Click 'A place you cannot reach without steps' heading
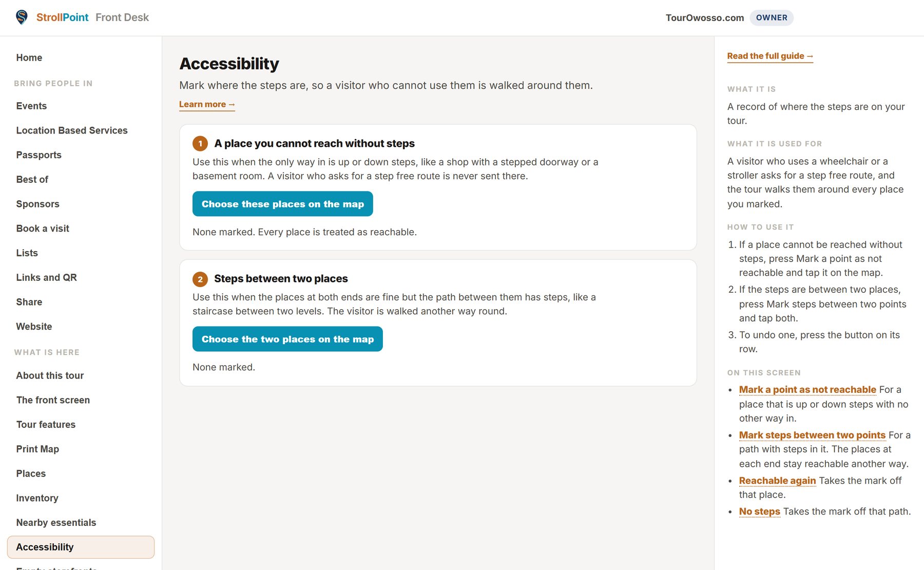Viewport: 924px width, 570px height. [314, 143]
